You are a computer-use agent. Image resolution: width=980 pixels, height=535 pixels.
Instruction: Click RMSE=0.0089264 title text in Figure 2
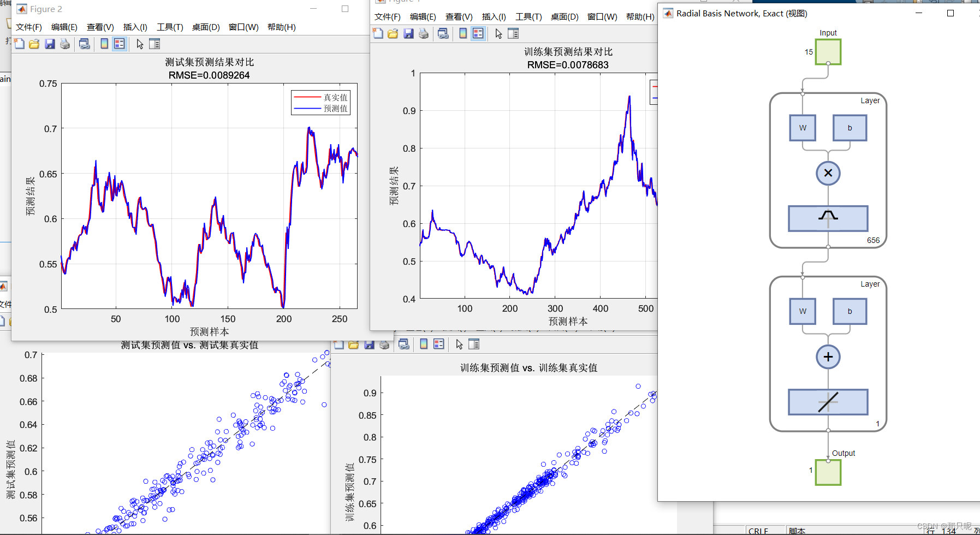[209, 75]
